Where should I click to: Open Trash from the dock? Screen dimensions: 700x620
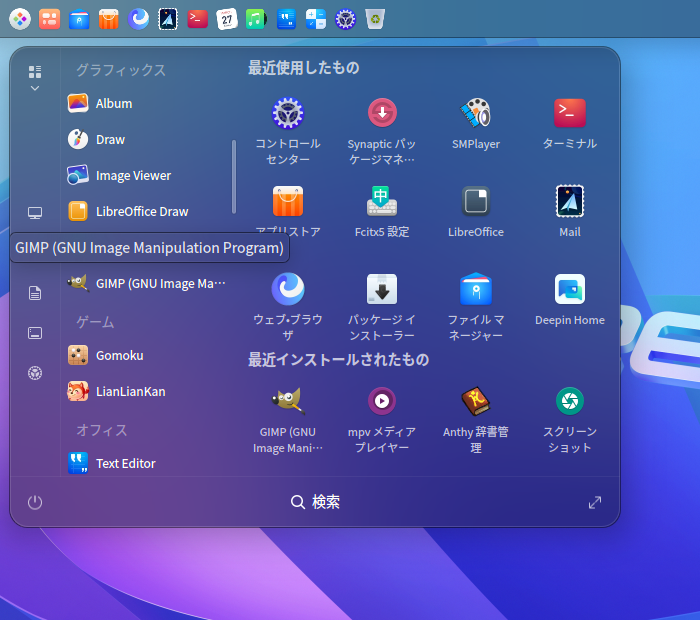click(375, 19)
